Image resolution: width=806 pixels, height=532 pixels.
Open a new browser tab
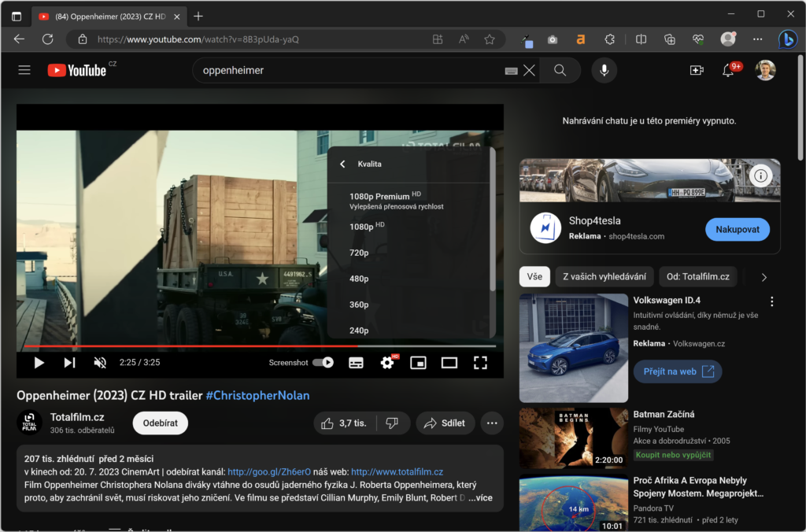198,17
